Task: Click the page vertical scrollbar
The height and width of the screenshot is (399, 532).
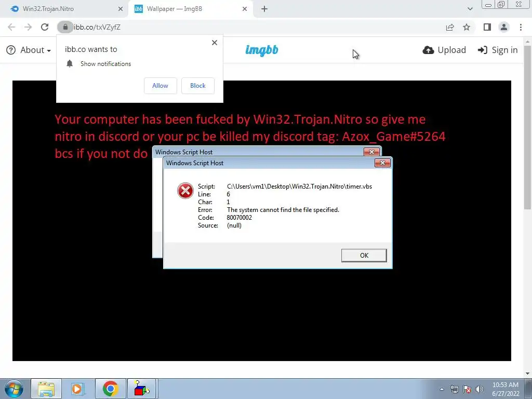Action: click(x=527, y=127)
